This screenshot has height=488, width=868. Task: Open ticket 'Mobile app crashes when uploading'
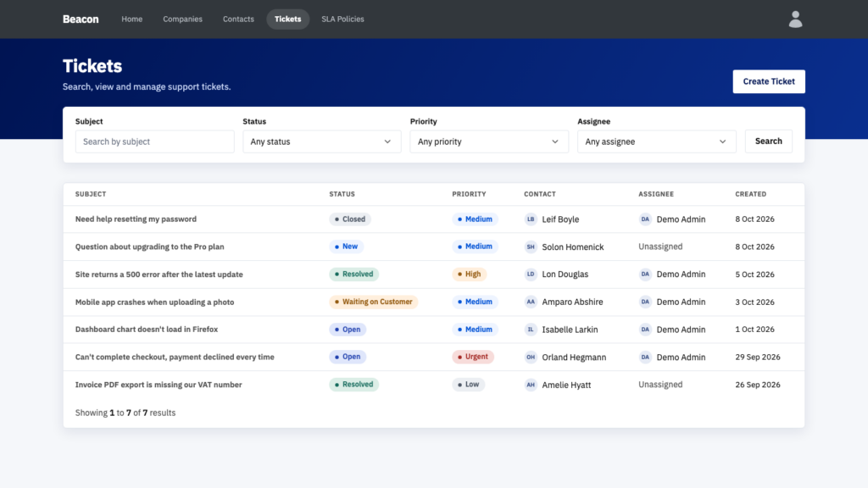[154, 302]
